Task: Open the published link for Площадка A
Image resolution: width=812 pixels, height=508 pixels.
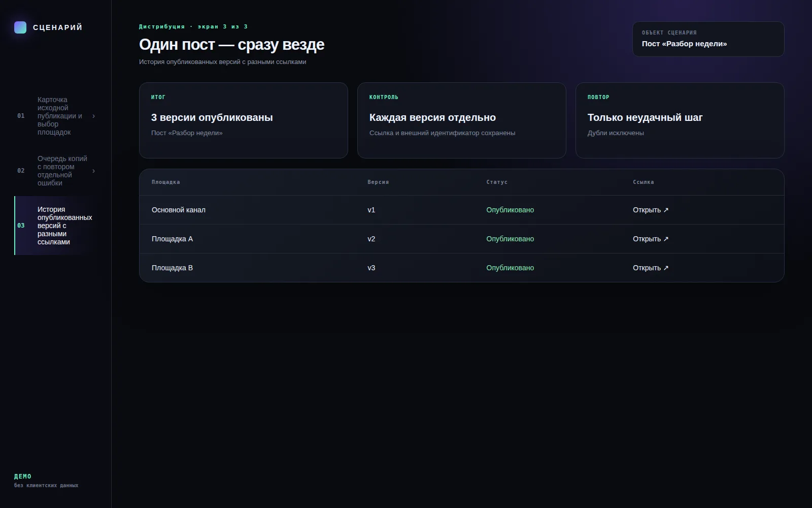Action: click(651, 239)
